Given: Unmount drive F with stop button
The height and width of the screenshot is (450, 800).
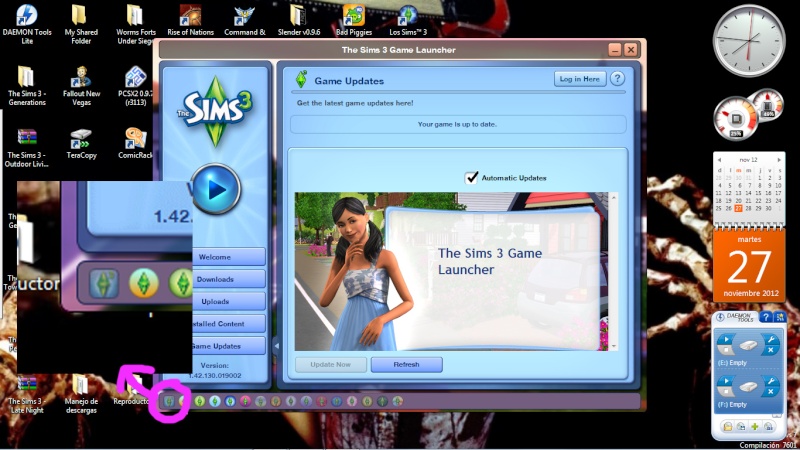Looking at the screenshot, I should pos(726,392).
